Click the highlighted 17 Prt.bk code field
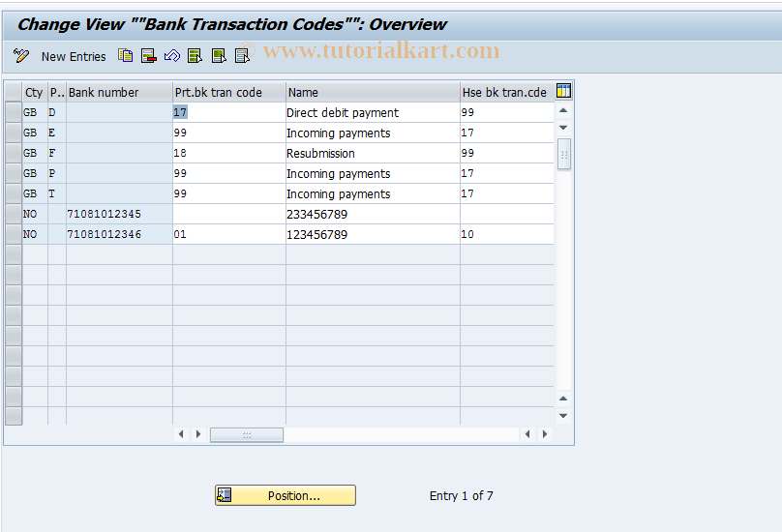 tap(229, 112)
